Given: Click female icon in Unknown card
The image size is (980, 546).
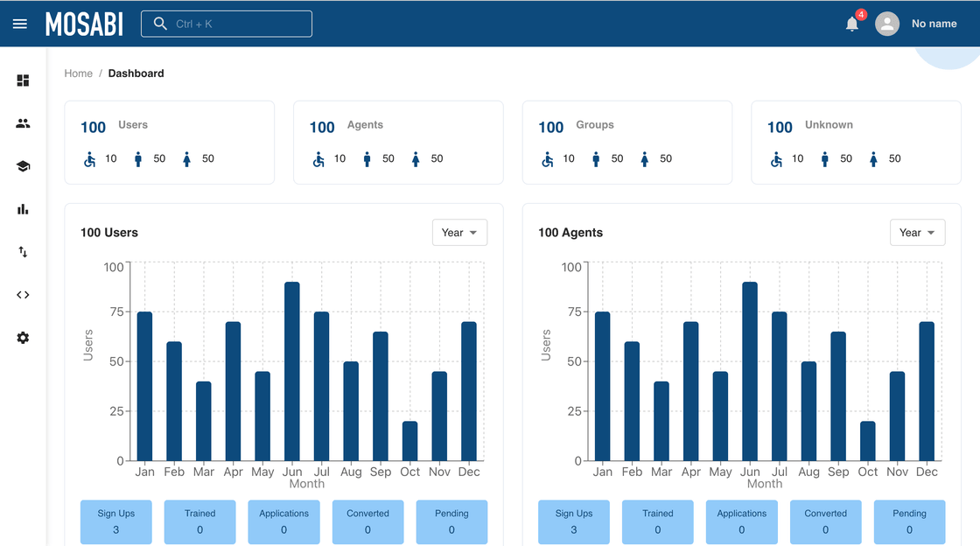Looking at the screenshot, I should pyautogui.click(x=873, y=159).
